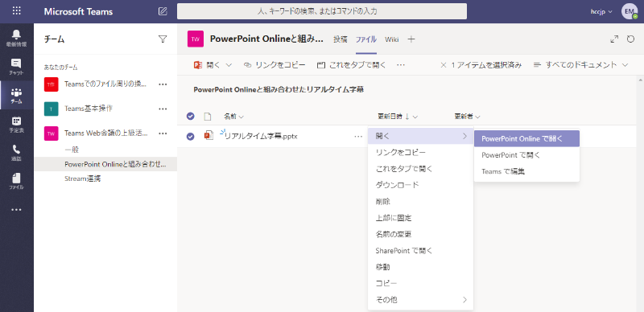Switch to the 投稿 tab

click(340, 39)
